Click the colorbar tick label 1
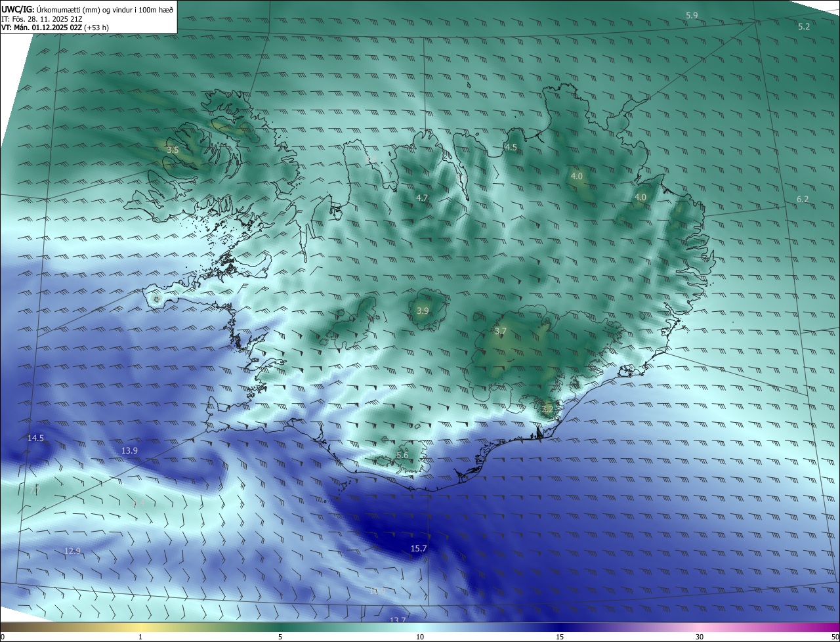This screenshot has width=840, height=642. [x=141, y=637]
